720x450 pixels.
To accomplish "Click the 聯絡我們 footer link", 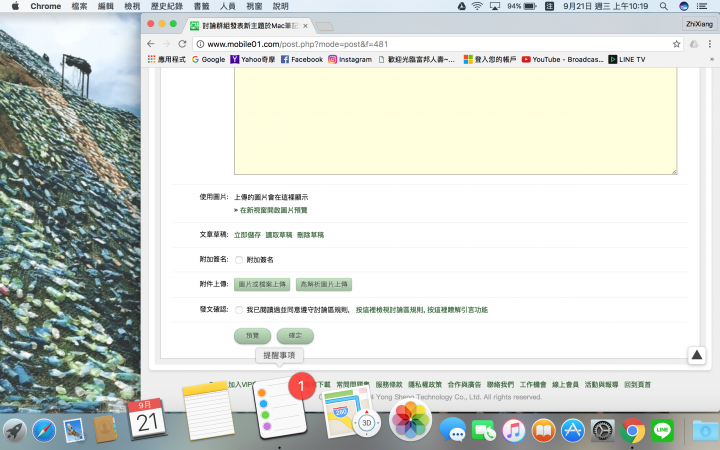I will [500, 385].
